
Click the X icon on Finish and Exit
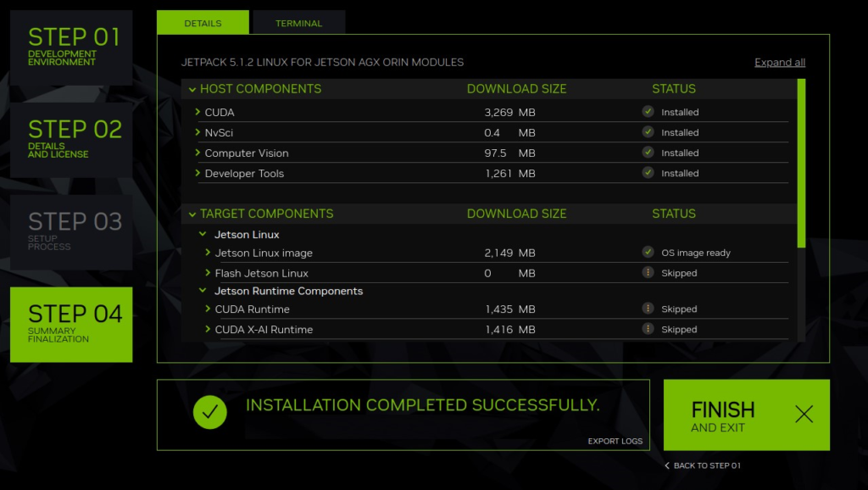click(804, 414)
